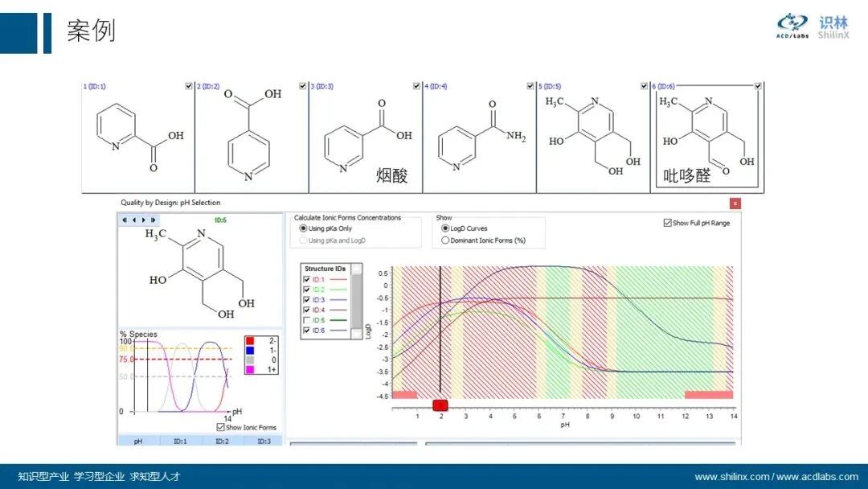
Task: Enable the ID:5 curve in Structure IDs list
Action: [306, 320]
